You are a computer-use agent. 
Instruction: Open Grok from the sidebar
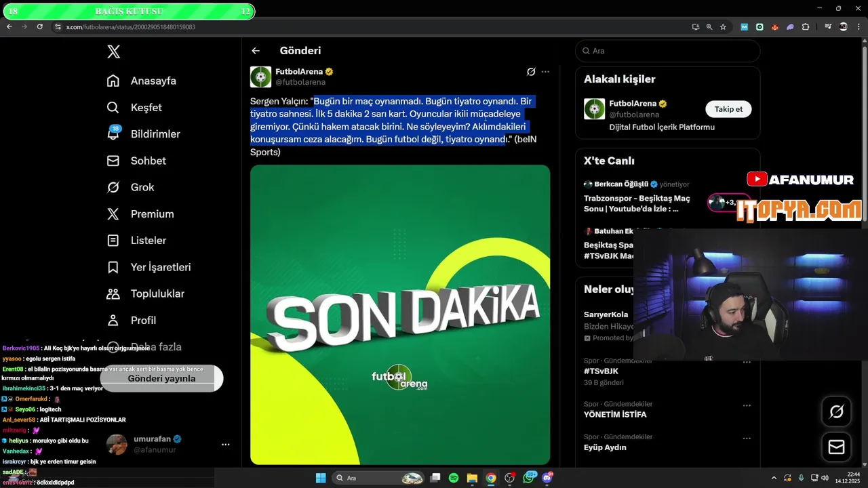[130, 187]
